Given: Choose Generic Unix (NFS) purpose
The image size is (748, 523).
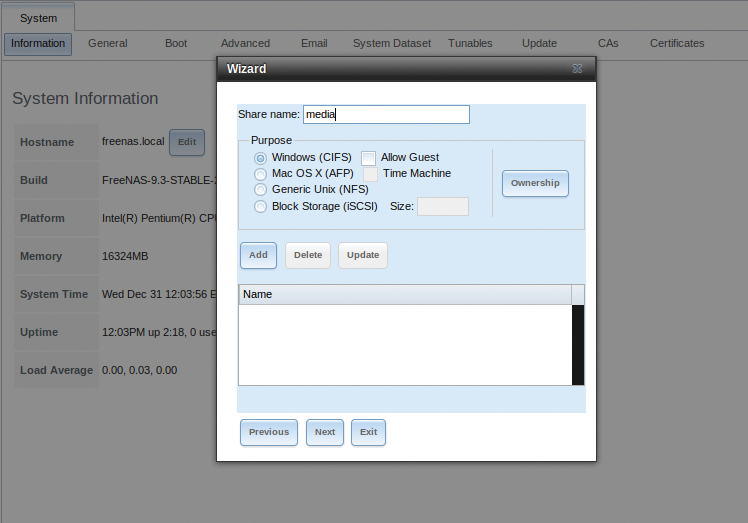Looking at the screenshot, I should click(260, 190).
